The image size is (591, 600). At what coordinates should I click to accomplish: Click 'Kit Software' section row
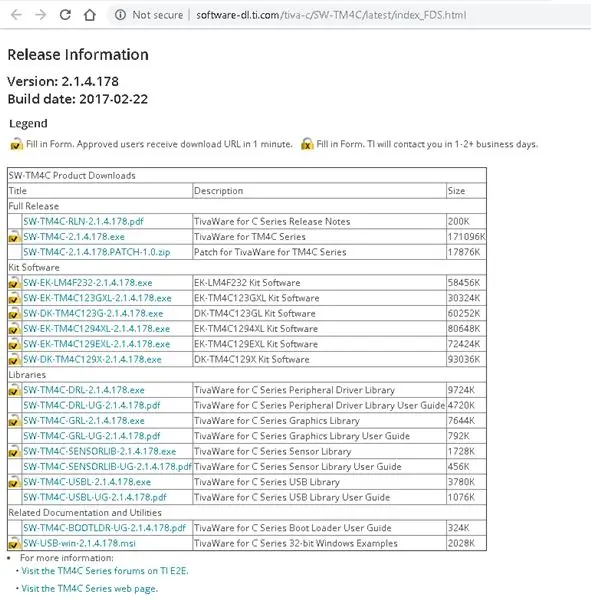(x=247, y=267)
